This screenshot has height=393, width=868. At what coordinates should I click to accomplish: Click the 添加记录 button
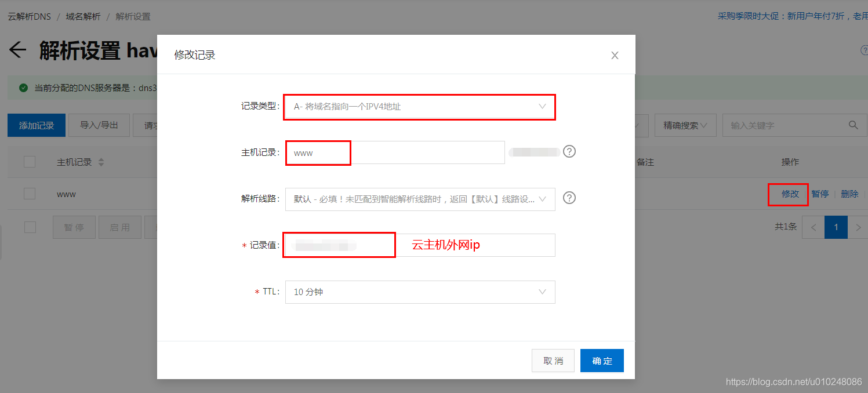tap(36, 125)
